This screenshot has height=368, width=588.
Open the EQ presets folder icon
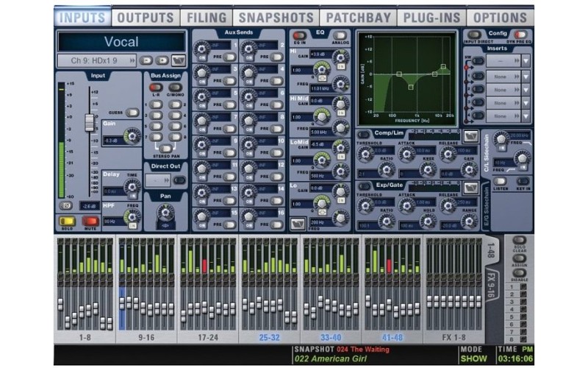(298, 224)
